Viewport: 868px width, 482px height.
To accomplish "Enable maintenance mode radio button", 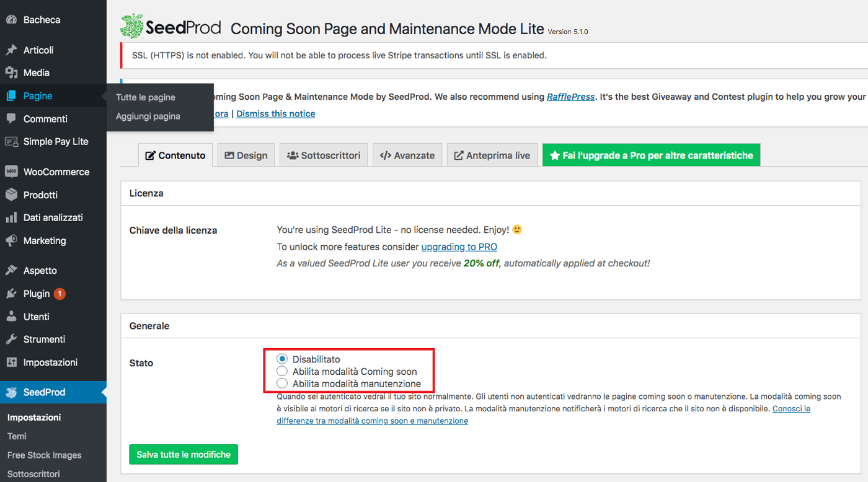I will click(x=282, y=383).
